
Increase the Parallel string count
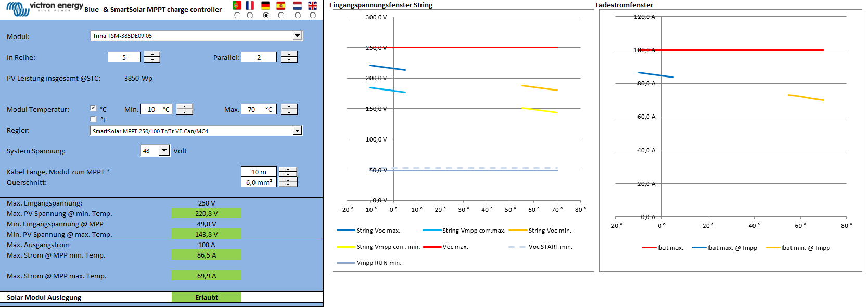coord(289,54)
